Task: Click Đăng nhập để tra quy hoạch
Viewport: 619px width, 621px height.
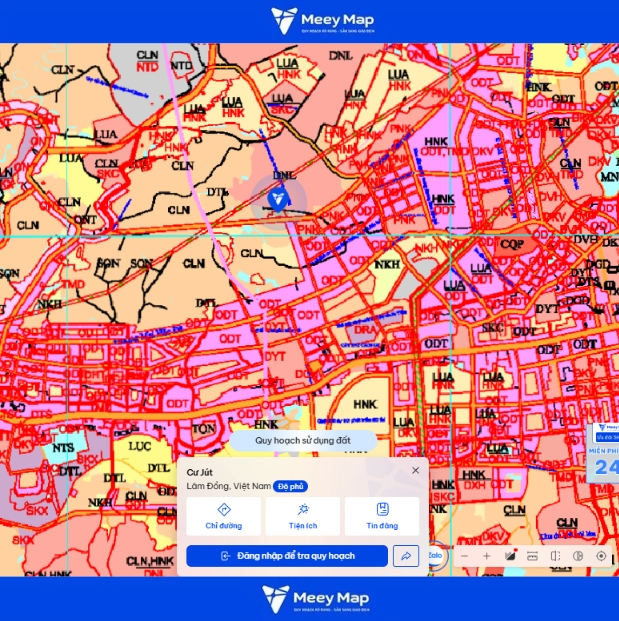Action: pos(287,556)
